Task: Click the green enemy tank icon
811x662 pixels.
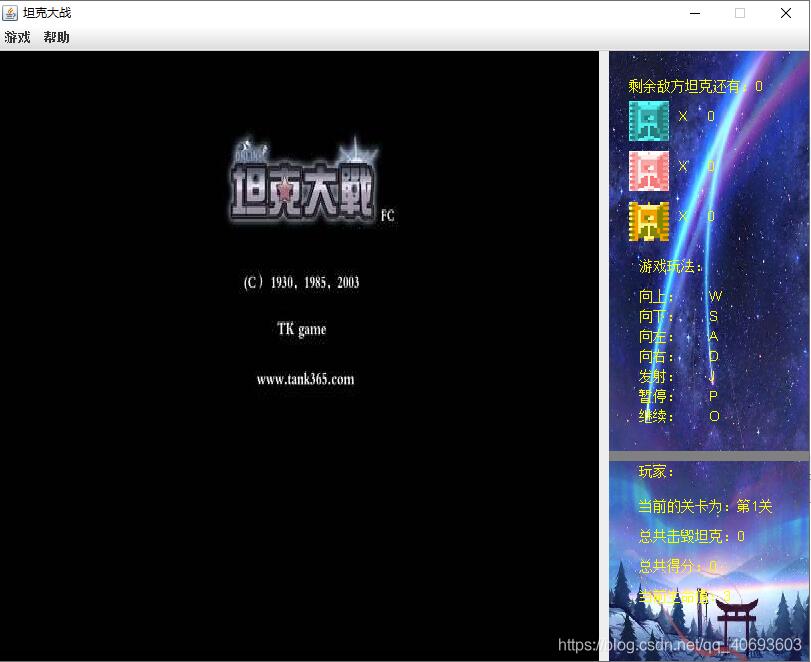Action: coord(648,120)
